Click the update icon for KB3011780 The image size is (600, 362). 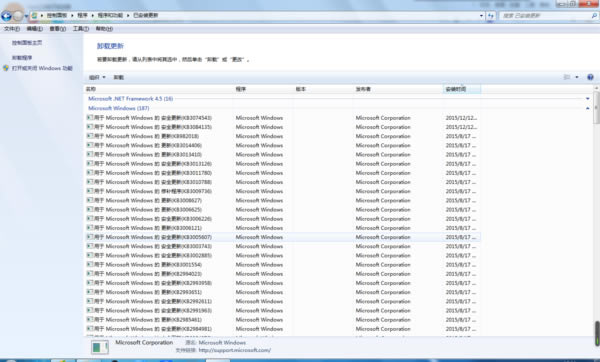pos(90,173)
